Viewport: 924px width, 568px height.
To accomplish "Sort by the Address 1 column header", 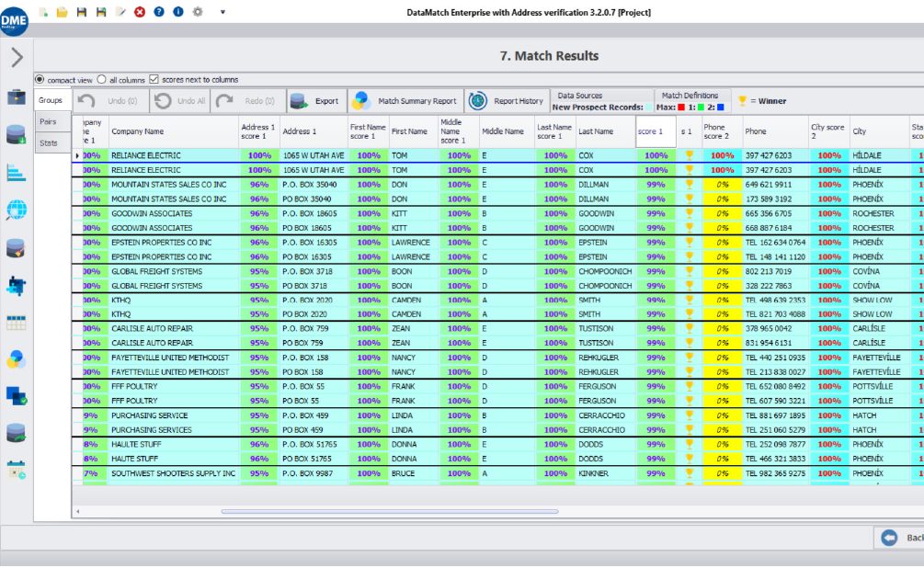I will [x=314, y=131].
